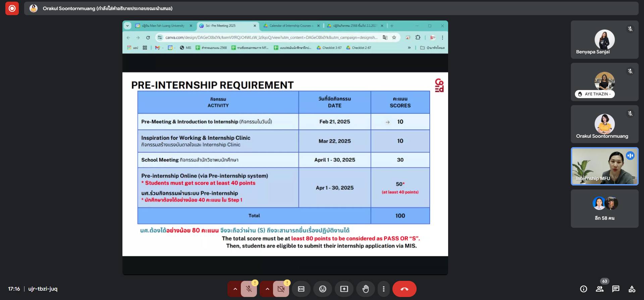Open meeting details info icon
This screenshot has height=300, width=644.
(x=584, y=289)
